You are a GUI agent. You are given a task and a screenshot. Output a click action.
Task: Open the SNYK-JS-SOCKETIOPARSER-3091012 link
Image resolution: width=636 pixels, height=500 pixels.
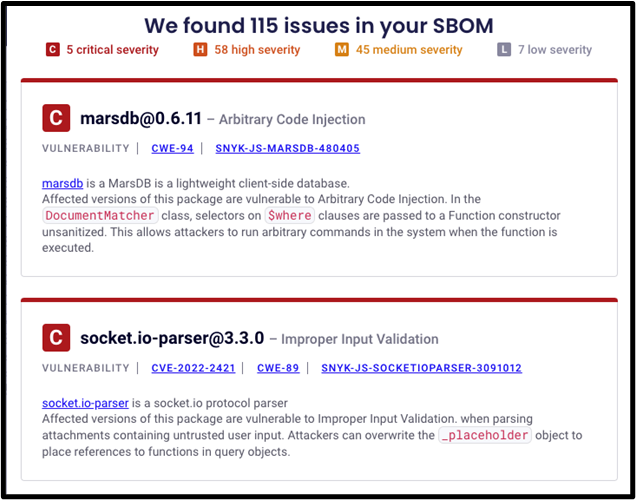(x=421, y=368)
